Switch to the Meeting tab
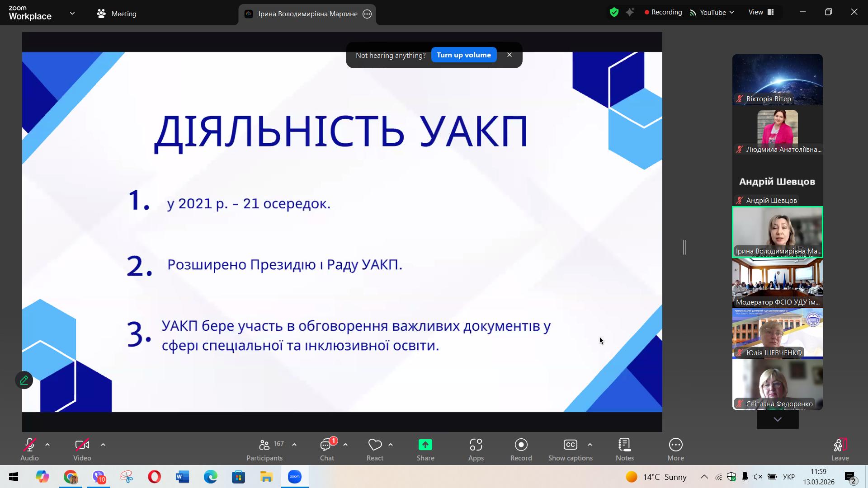The height and width of the screenshot is (488, 868). coord(117,14)
